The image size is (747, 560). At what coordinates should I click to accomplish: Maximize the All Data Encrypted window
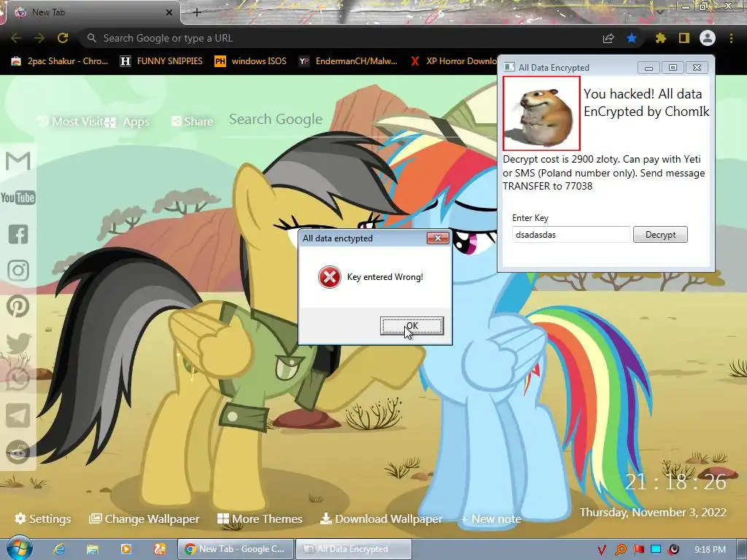(x=673, y=68)
